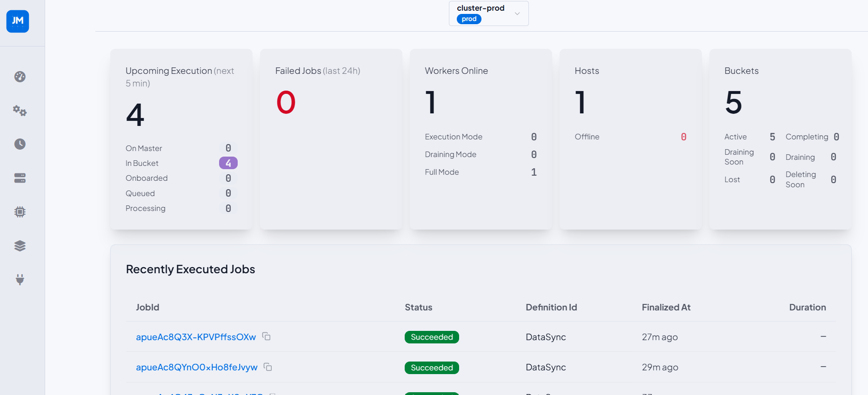The image size is (868, 395).
Task: Click the Execution Mode label
Action: [454, 137]
